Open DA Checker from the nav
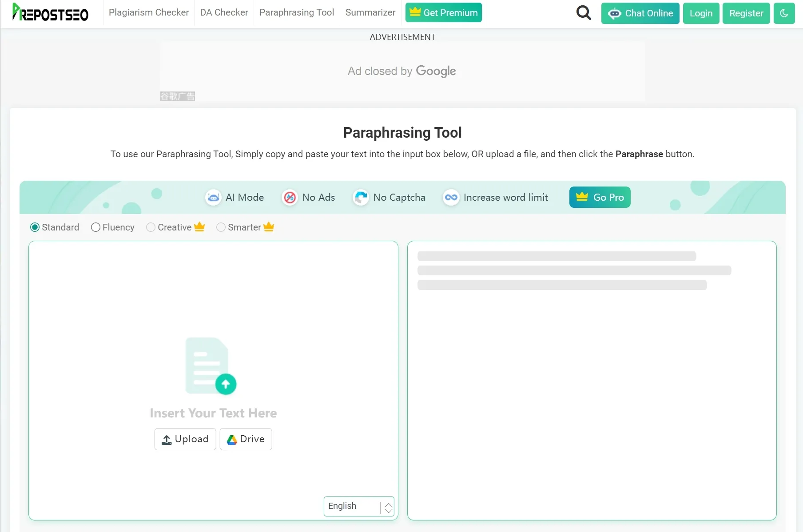 [x=224, y=12]
